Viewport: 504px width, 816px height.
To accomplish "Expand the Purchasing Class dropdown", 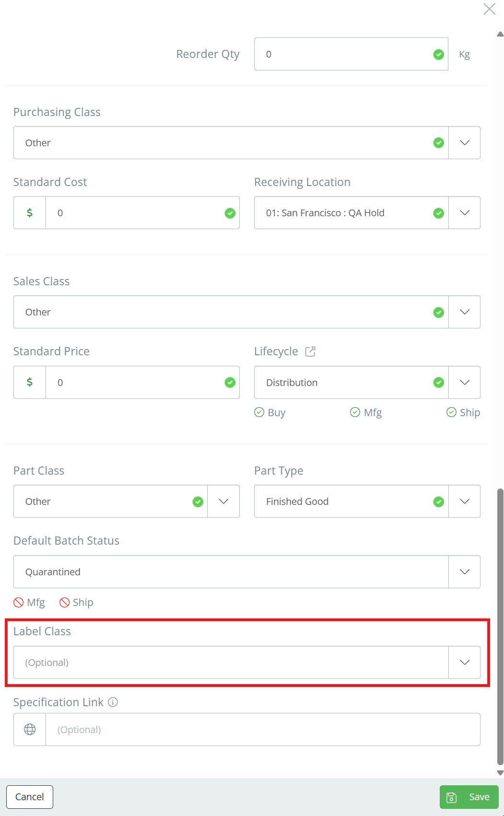I will tap(464, 143).
